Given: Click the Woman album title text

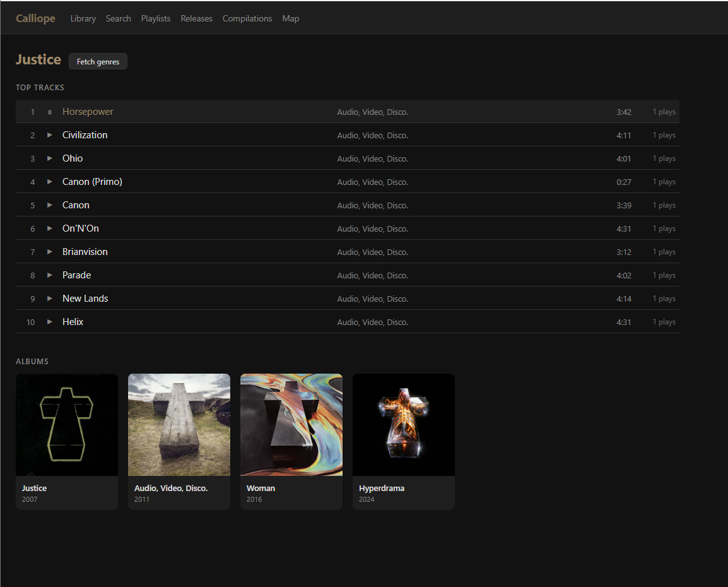Looking at the screenshot, I should click(x=261, y=488).
